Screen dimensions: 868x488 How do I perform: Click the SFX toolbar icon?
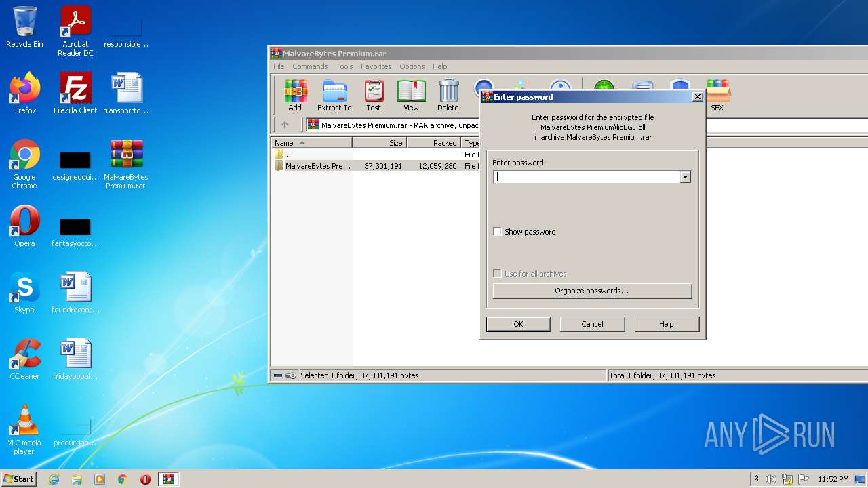pyautogui.click(x=717, y=96)
